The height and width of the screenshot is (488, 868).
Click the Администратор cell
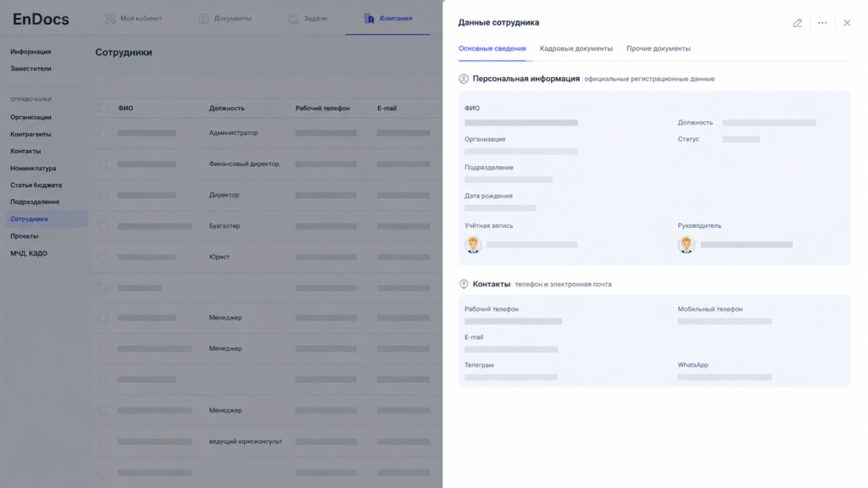pyautogui.click(x=233, y=133)
